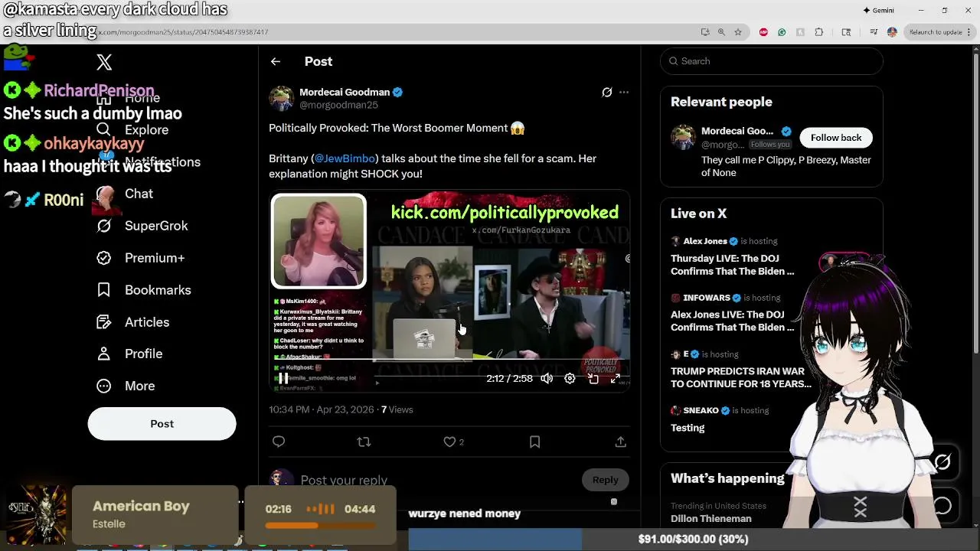This screenshot has width=980, height=551.
Task: Like the post with heart icon
Action: [x=450, y=442]
